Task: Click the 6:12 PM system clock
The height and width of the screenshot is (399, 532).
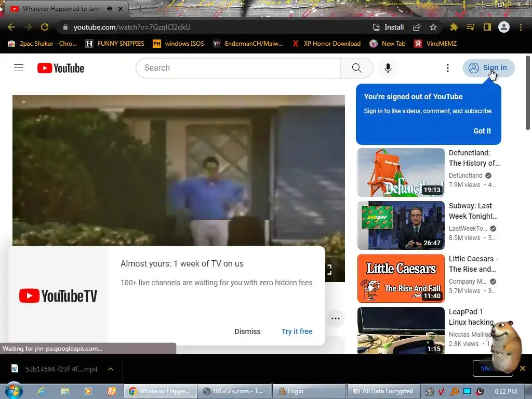Action: point(506,391)
